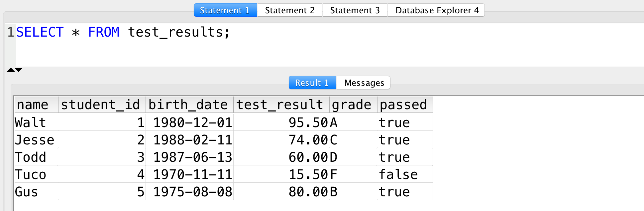Select the passed cell 'false' for Tuco
The image size is (644, 211).
click(405, 174)
